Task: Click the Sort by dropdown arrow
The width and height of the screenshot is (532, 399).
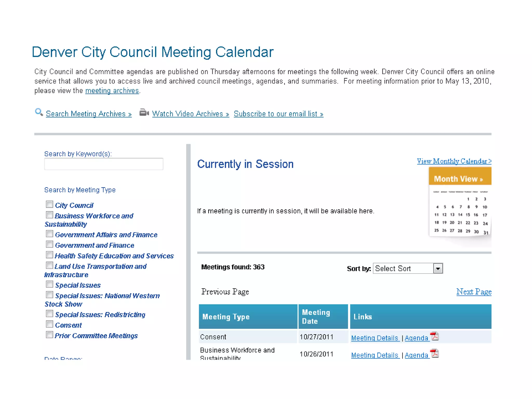Action: tap(438, 268)
